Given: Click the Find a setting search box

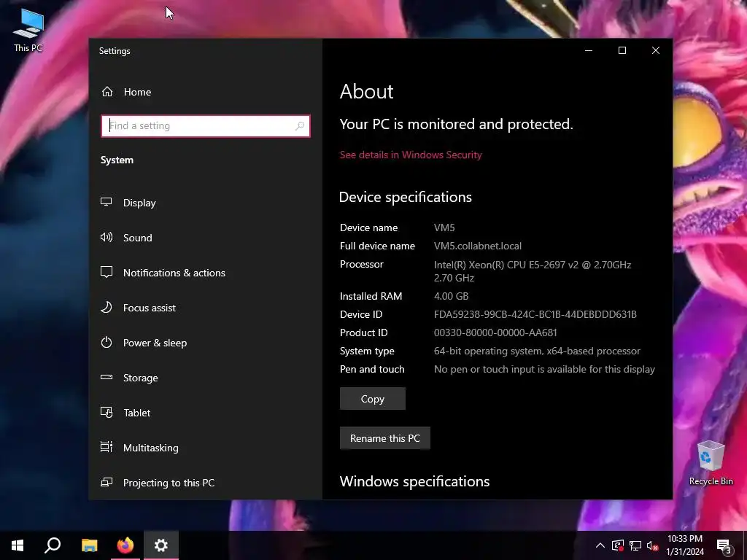Looking at the screenshot, I should tap(205, 125).
